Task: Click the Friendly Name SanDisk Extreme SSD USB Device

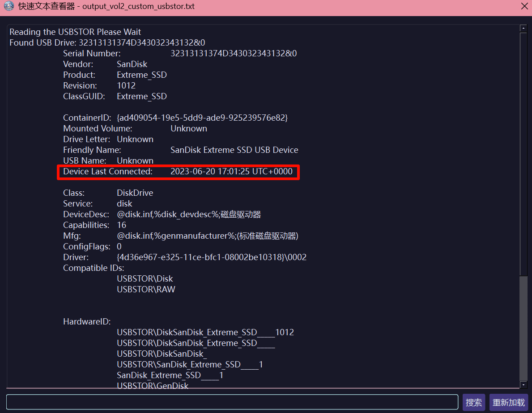Action: coord(234,150)
